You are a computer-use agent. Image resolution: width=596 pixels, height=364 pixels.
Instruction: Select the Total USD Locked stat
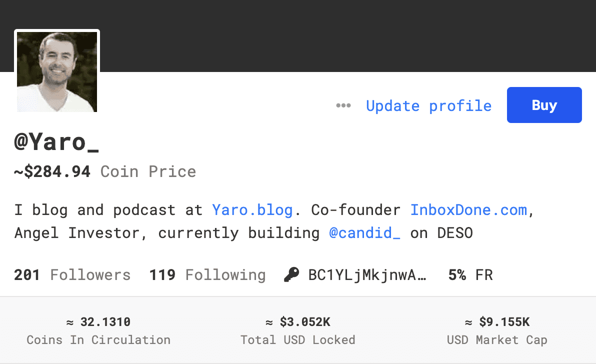(297, 330)
